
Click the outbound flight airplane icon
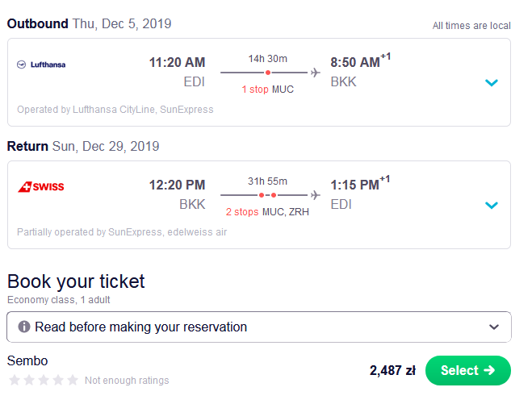click(x=316, y=73)
